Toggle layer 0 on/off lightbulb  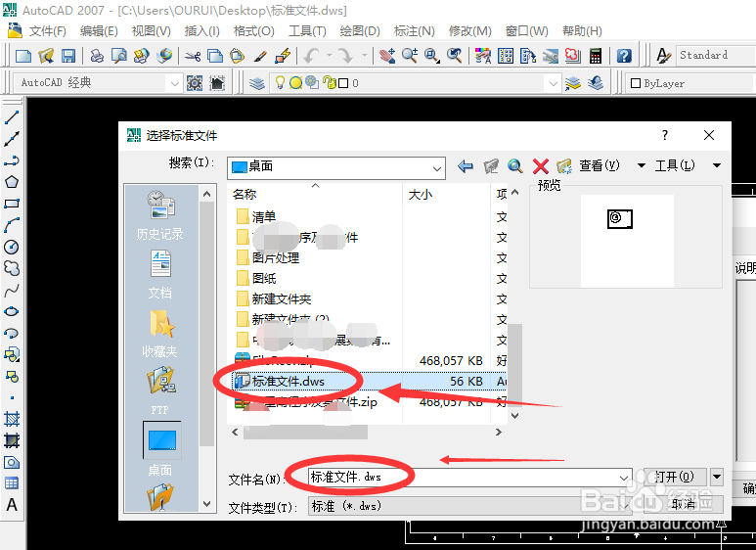280,82
